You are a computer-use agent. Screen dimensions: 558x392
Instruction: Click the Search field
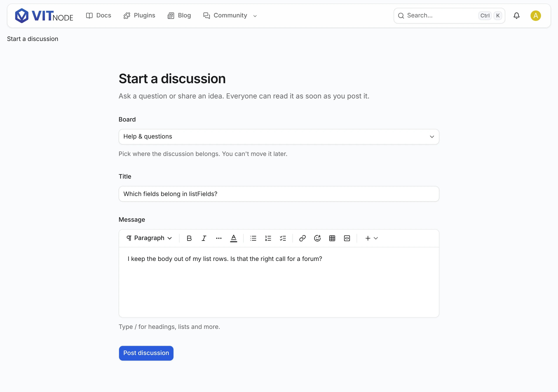click(449, 15)
